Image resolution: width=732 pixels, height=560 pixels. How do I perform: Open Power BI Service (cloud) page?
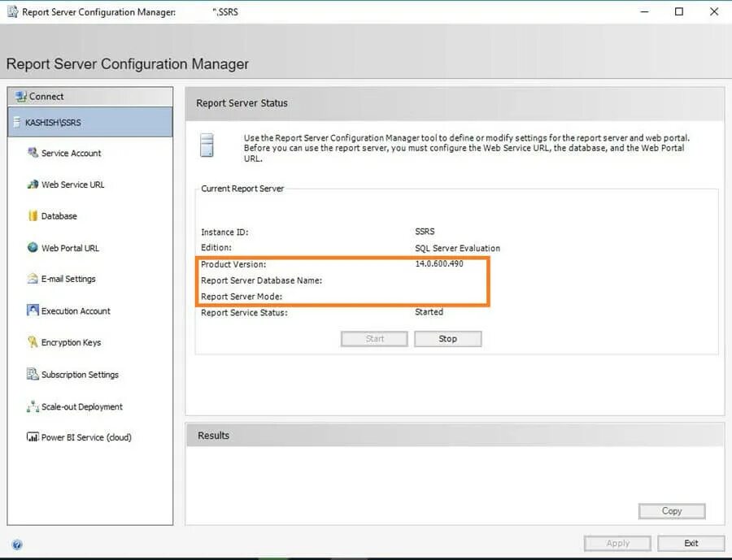[x=86, y=438]
